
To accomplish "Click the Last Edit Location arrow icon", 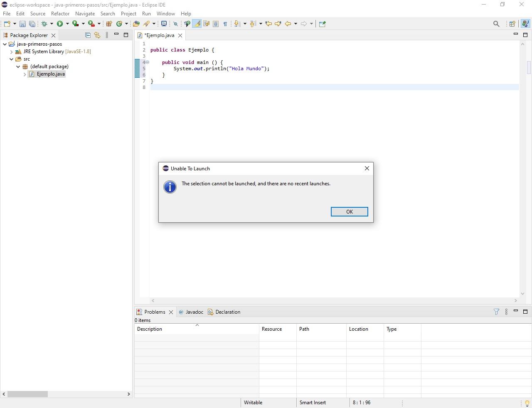I will click(x=268, y=24).
